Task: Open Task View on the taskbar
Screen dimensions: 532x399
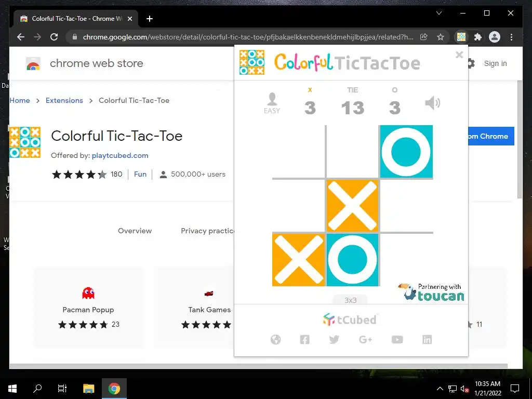Action: click(x=62, y=389)
